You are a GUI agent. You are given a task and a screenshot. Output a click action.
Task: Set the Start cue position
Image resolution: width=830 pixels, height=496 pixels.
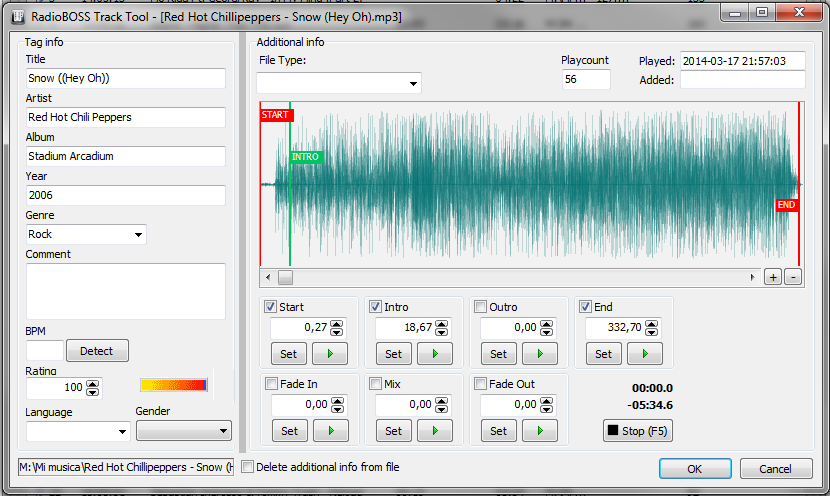point(288,354)
